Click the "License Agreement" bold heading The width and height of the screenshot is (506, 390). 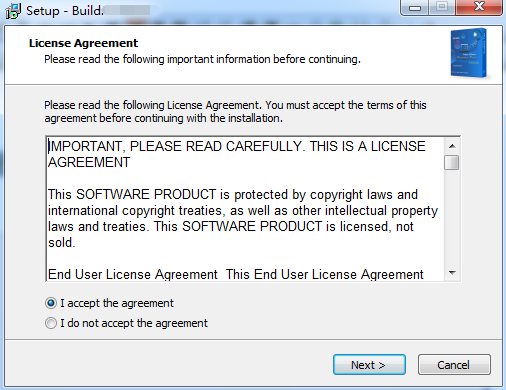pos(83,43)
